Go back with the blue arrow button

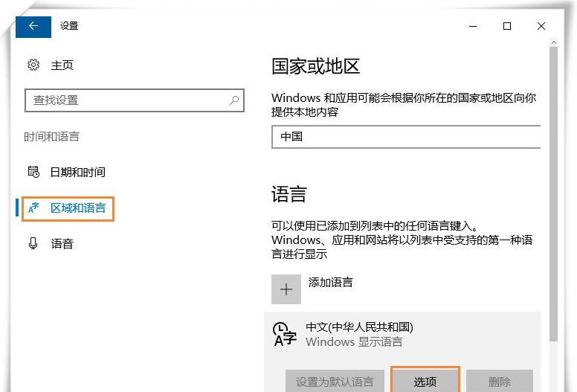[x=33, y=27]
